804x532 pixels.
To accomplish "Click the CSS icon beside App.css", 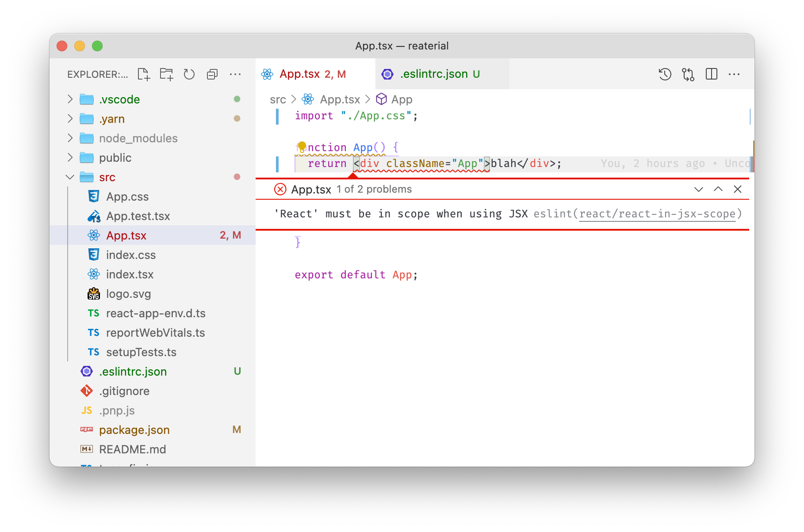I will click(x=94, y=196).
